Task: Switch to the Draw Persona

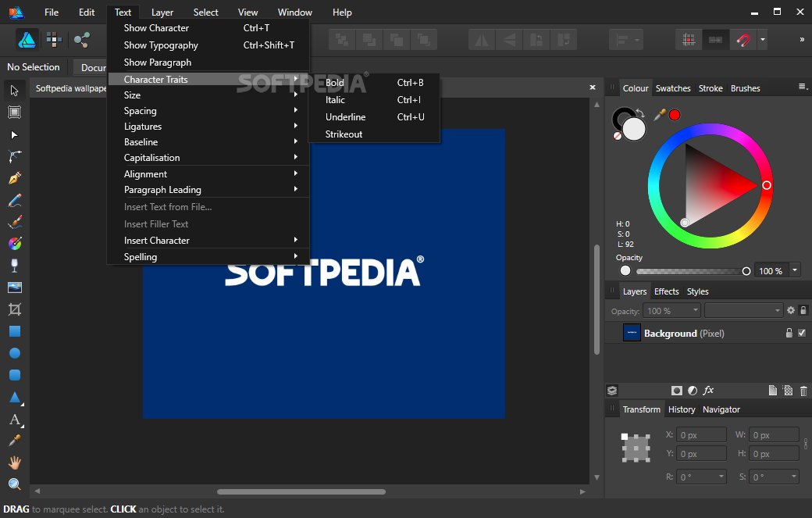Action: 27,40
